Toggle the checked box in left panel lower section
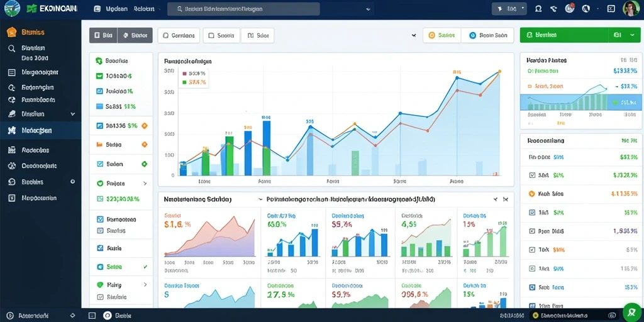The image size is (644, 322). [100, 219]
